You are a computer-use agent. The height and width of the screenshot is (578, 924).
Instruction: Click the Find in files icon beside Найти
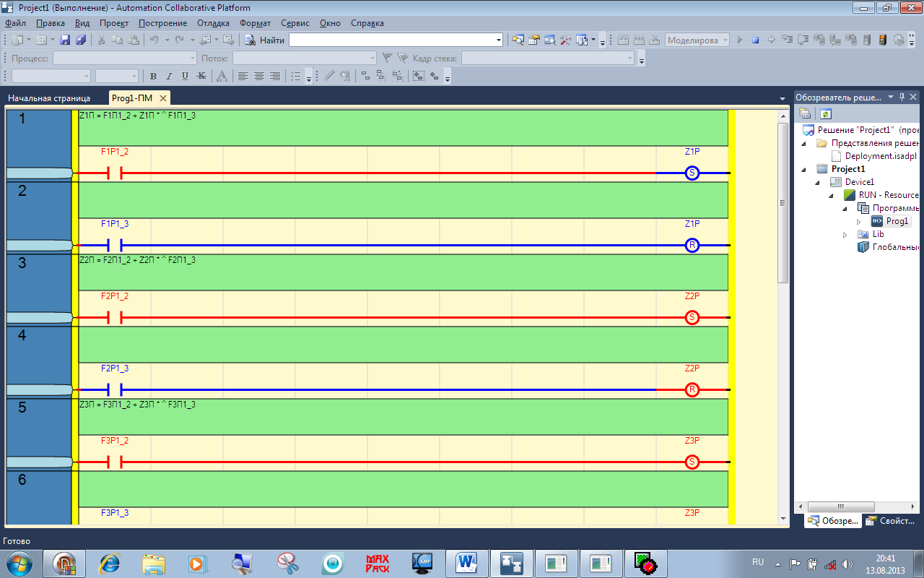[x=249, y=40]
